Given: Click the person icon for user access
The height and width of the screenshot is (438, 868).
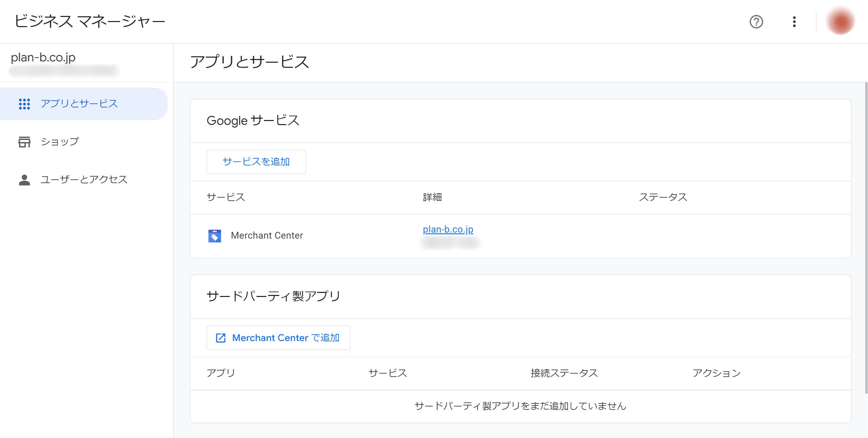Looking at the screenshot, I should pyautogui.click(x=24, y=180).
